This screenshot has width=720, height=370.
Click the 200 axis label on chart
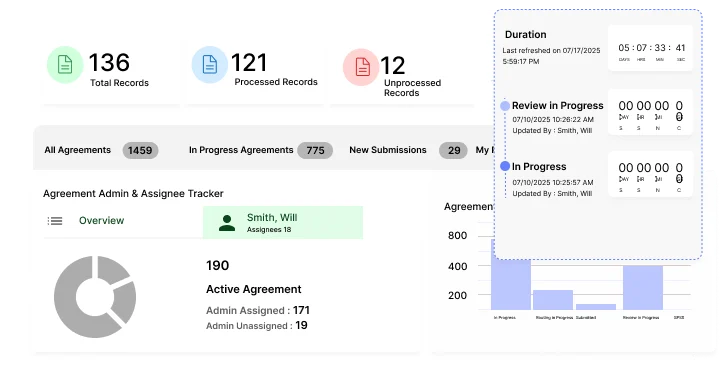tap(457, 295)
